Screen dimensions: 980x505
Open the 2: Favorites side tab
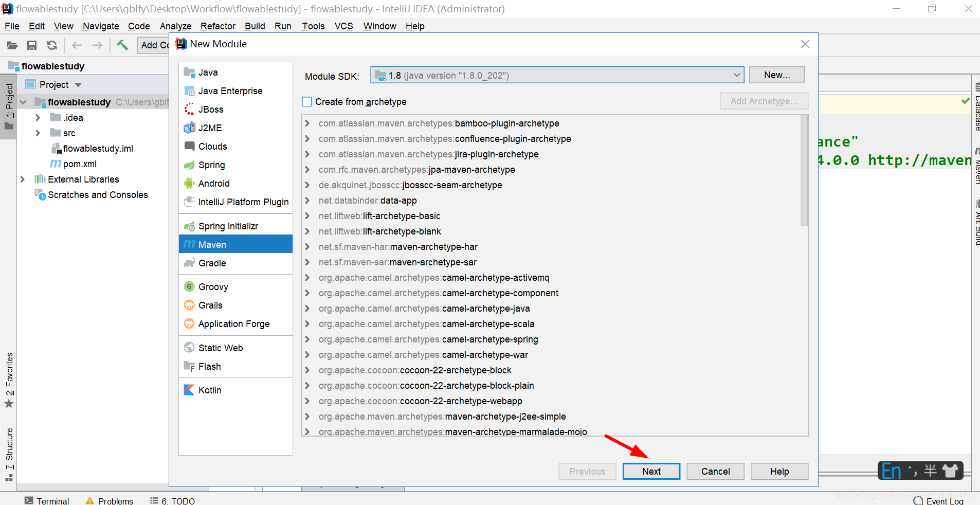click(9, 381)
